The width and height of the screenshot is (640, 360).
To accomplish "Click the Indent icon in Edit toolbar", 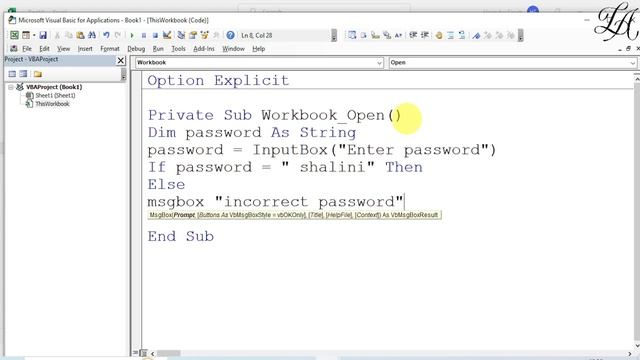I will tap(413, 36).
